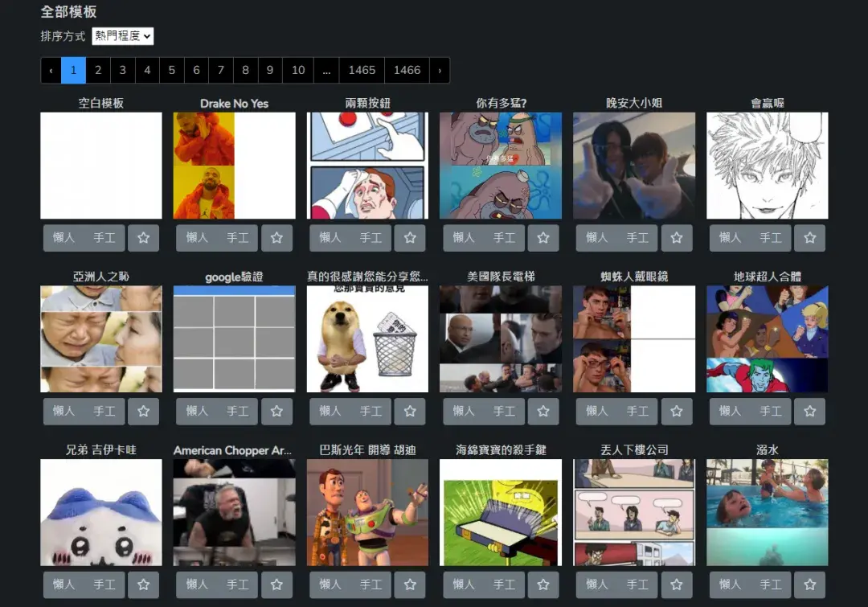Star the 會贏喔 template
Viewport: 868px width, 607px height.
coord(810,238)
